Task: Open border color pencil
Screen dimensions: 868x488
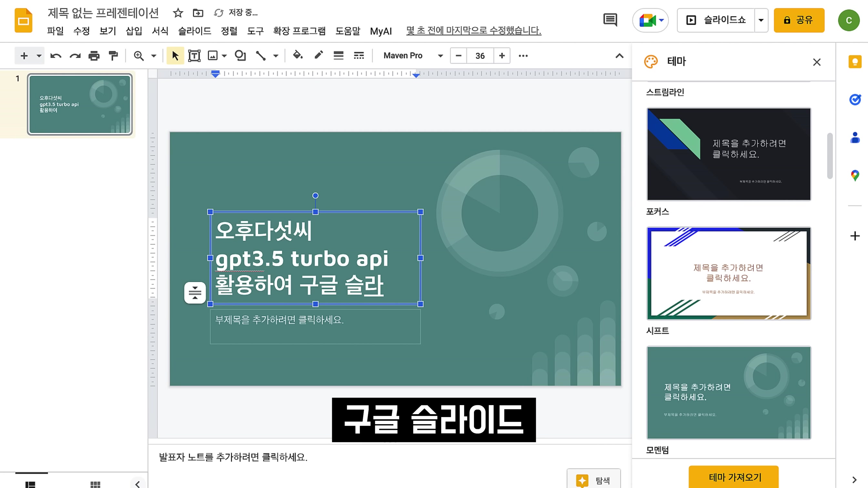Action: pyautogui.click(x=318, y=55)
